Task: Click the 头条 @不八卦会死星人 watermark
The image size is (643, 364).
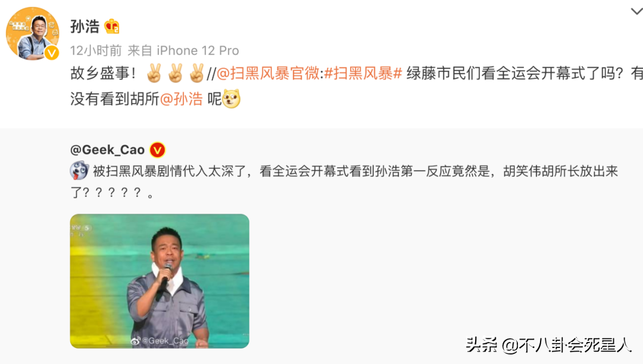Action: click(x=548, y=345)
